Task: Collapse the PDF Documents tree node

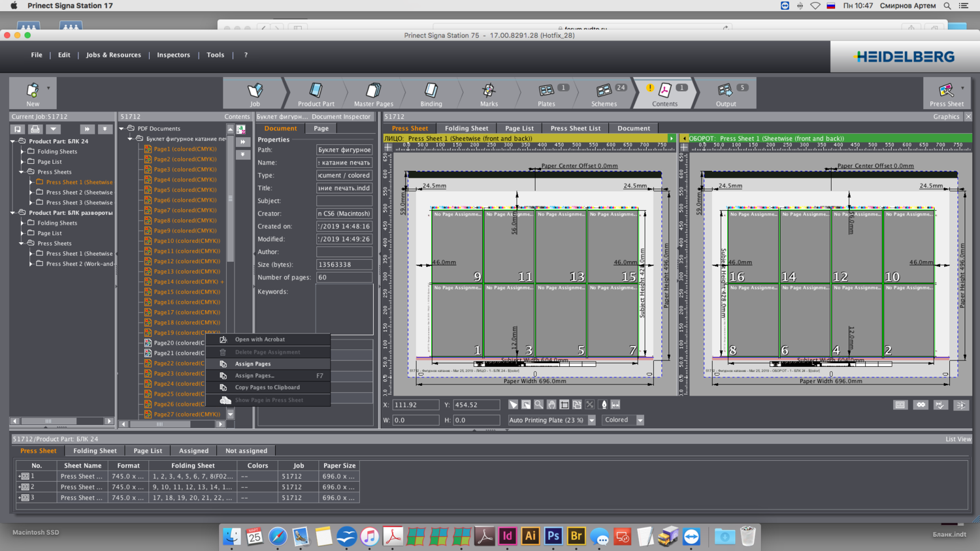Action: pos(122,129)
